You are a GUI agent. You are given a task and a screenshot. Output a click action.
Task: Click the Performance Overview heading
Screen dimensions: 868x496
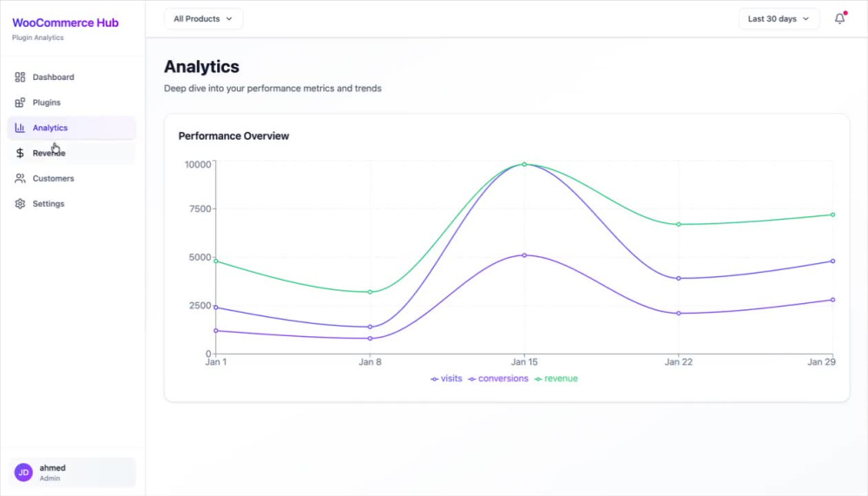click(233, 136)
